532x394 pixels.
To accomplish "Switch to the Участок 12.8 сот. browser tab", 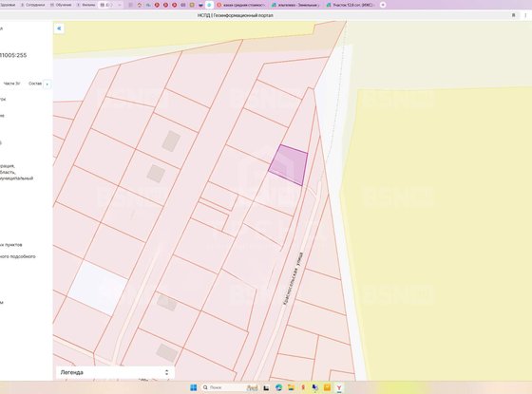I will (x=351, y=5).
